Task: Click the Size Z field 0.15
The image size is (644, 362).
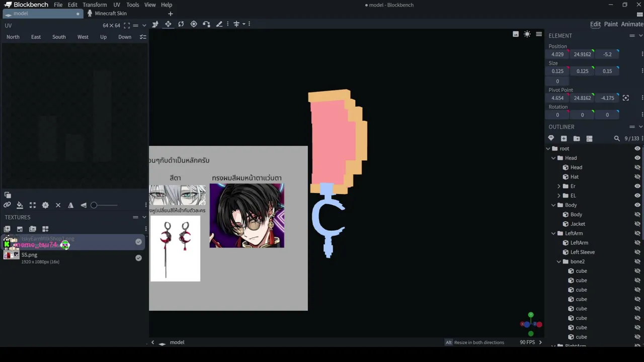Action: click(x=607, y=71)
